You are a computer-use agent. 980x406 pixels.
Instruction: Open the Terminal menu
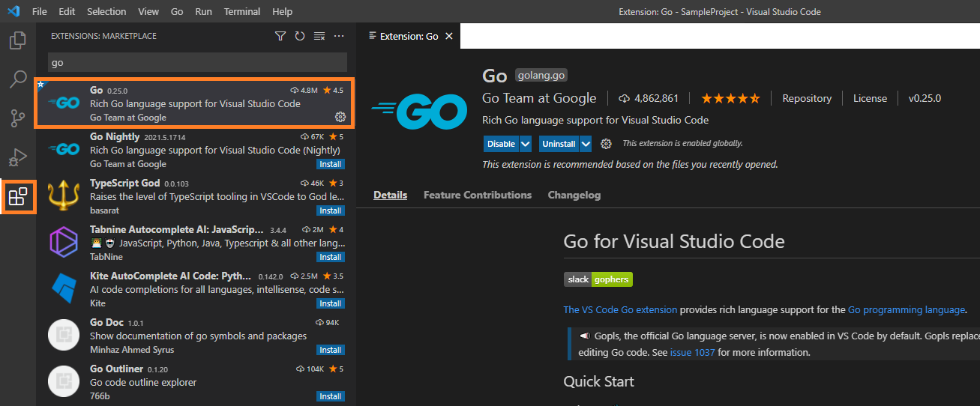pyautogui.click(x=242, y=11)
